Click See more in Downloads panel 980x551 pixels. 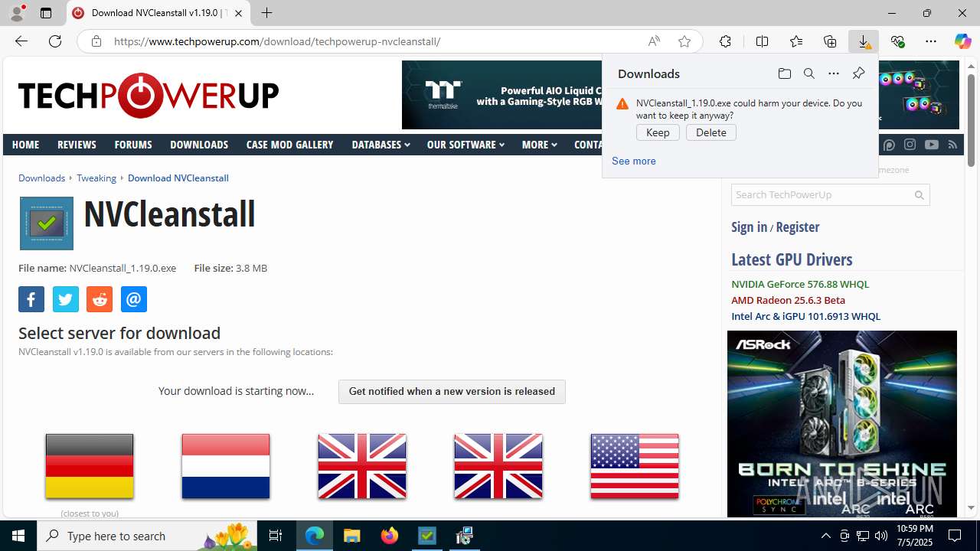click(x=634, y=161)
